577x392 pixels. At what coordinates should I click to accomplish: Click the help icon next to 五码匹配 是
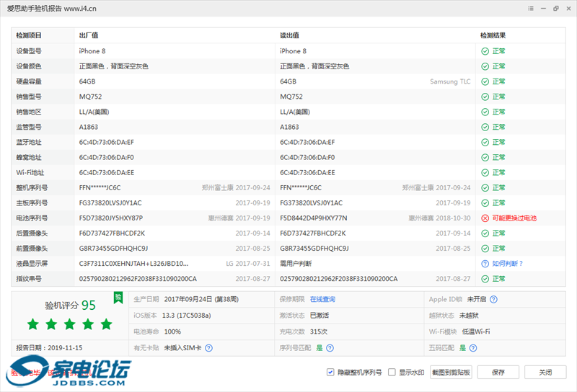(473, 348)
